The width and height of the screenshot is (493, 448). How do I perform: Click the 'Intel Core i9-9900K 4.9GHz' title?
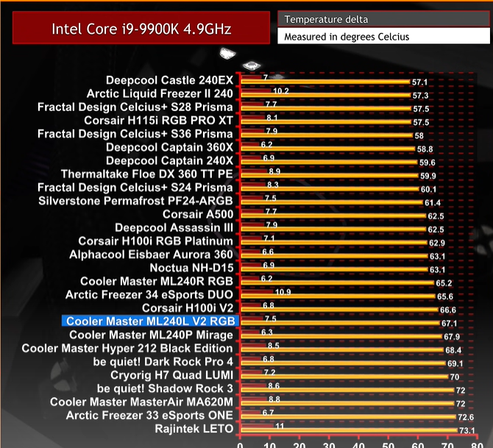click(x=141, y=29)
